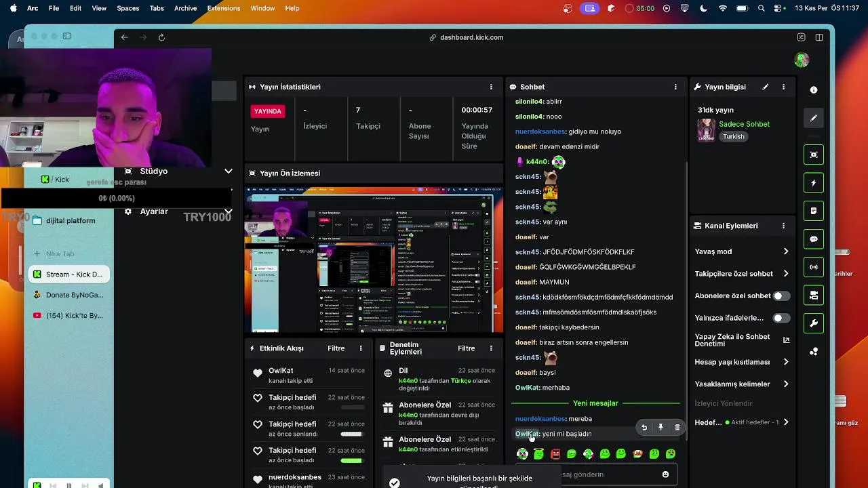Image resolution: width=868 pixels, height=488 pixels.
Task: Click the Wi-Fi status icon
Action: (722, 8)
